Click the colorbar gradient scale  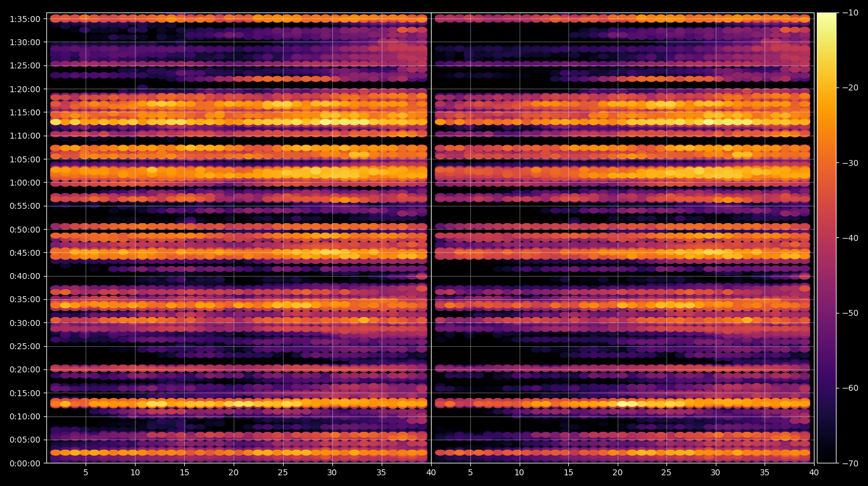(826, 238)
